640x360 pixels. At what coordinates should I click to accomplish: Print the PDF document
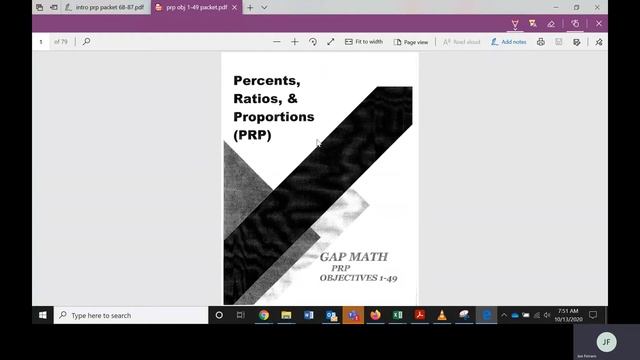tap(540, 42)
